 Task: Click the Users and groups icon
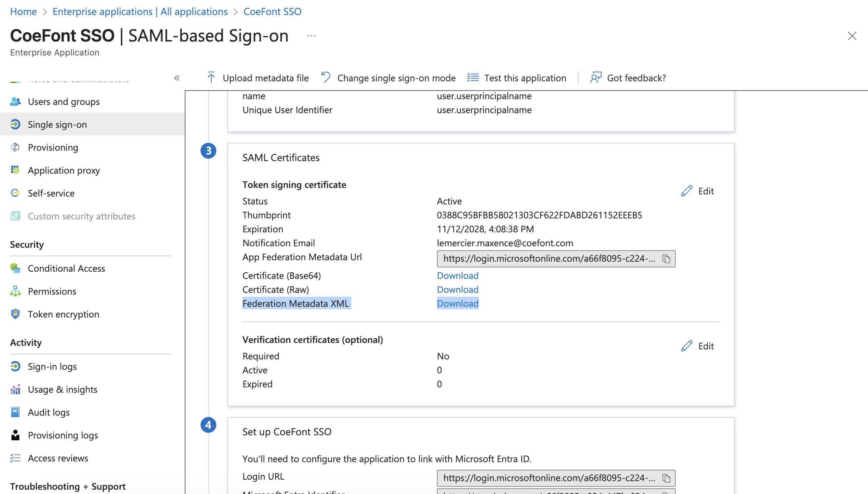pos(15,102)
